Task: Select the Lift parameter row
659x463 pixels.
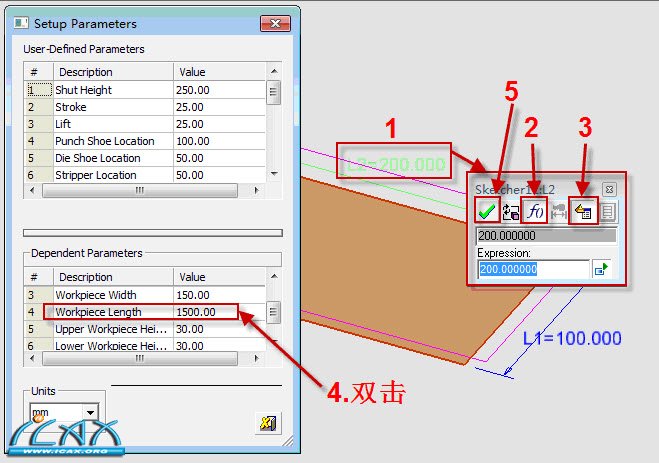Action: click(145, 124)
